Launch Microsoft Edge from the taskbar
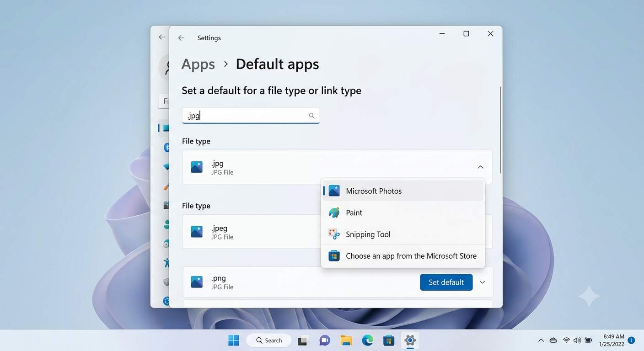This screenshot has width=644, height=351. 368,340
